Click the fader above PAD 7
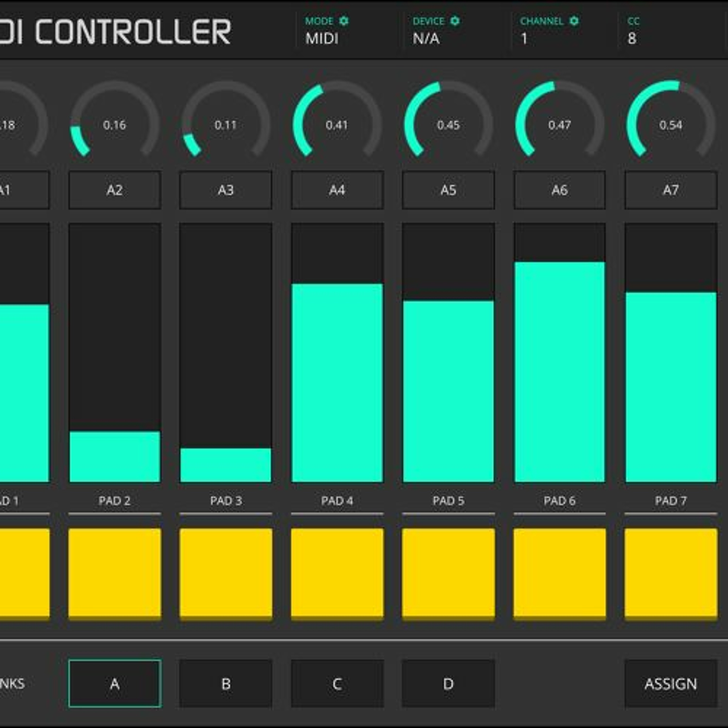 coord(671,353)
